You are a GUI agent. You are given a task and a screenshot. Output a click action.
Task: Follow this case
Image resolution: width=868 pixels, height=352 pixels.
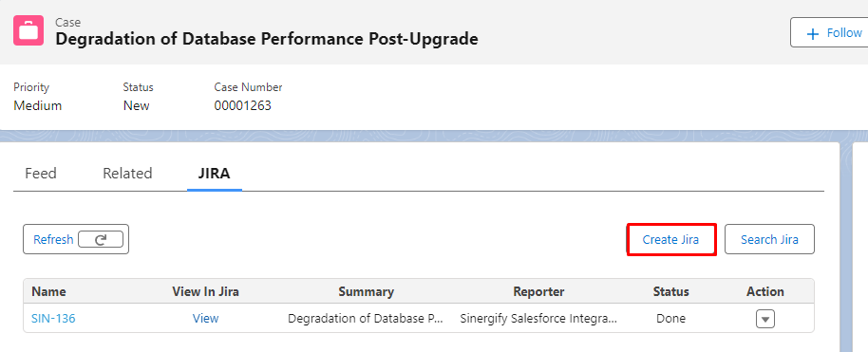click(830, 32)
